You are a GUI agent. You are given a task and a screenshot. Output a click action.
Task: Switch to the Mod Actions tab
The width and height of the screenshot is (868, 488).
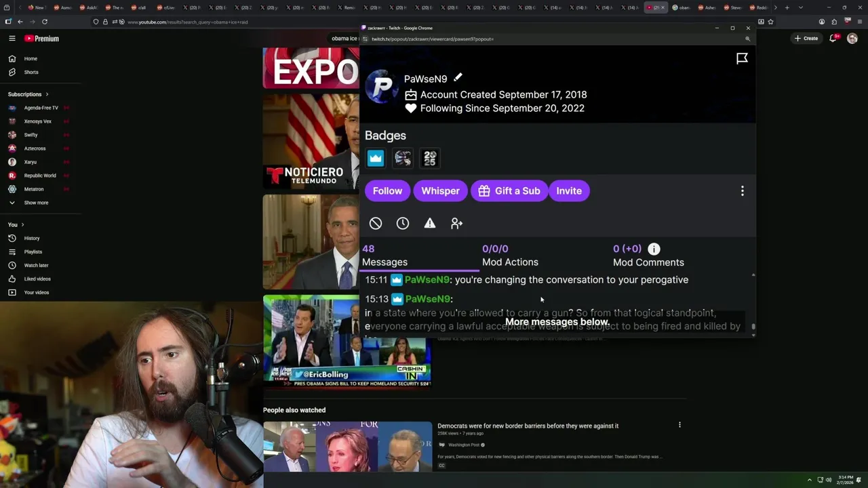tap(510, 256)
